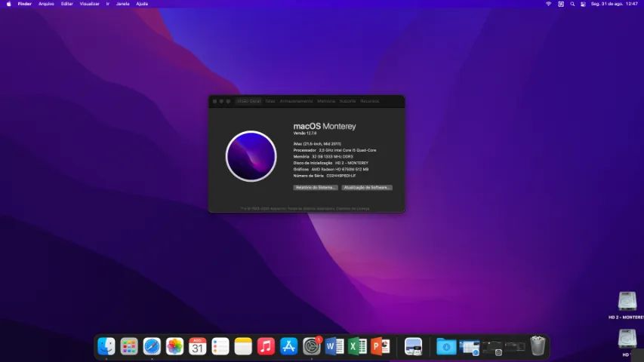This screenshot has height=362, width=644.
Task: Open Reminders app in the Dock
Action: coord(220,346)
